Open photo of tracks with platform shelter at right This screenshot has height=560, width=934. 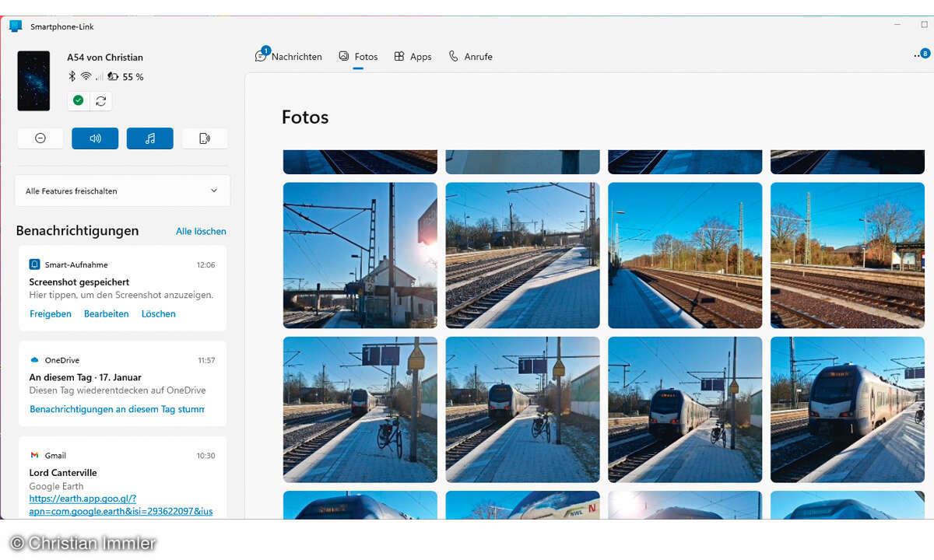(x=848, y=255)
